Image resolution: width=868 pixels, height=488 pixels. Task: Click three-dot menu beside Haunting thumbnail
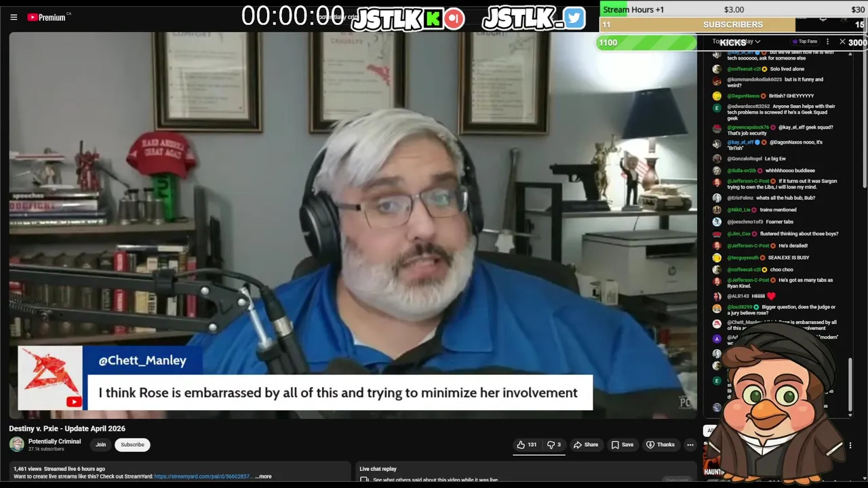(x=850, y=445)
